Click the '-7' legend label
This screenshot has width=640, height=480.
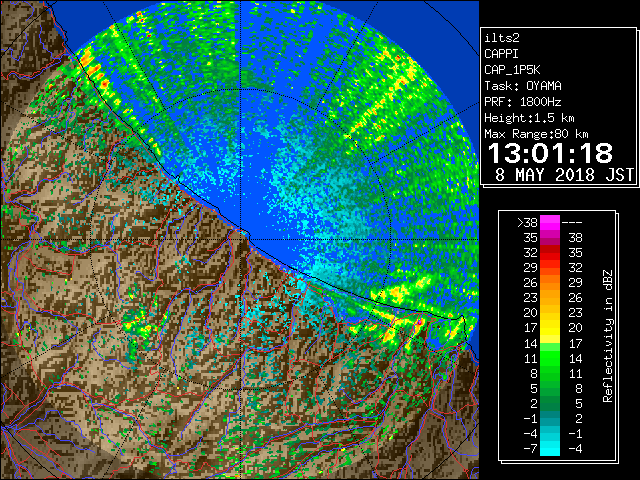[x=530, y=449]
